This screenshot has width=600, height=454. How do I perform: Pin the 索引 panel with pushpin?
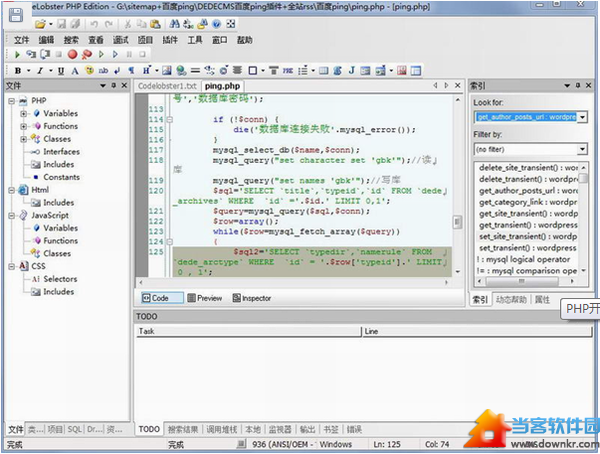579,86
